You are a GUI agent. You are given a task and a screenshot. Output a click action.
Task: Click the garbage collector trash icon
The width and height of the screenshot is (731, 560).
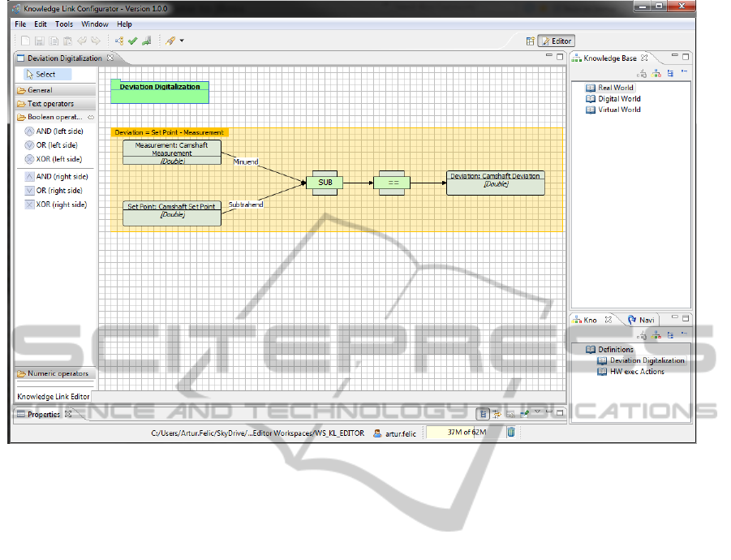(511, 433)
